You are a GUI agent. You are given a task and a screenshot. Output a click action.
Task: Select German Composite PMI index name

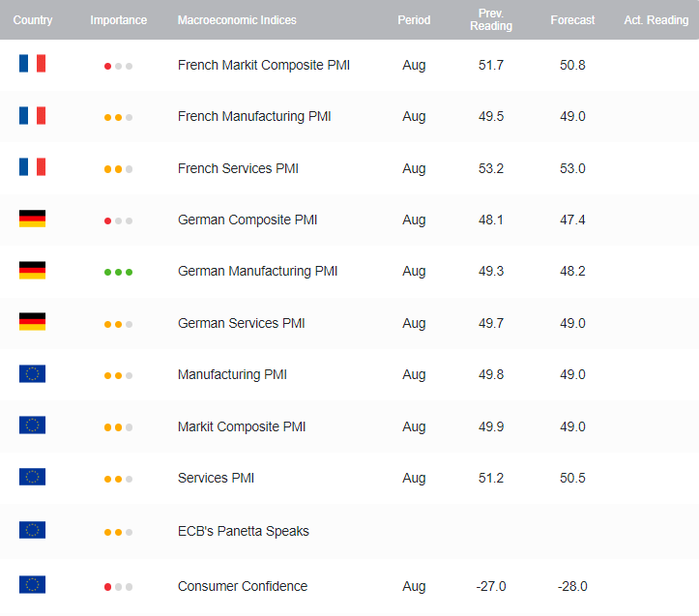point(248,220)
